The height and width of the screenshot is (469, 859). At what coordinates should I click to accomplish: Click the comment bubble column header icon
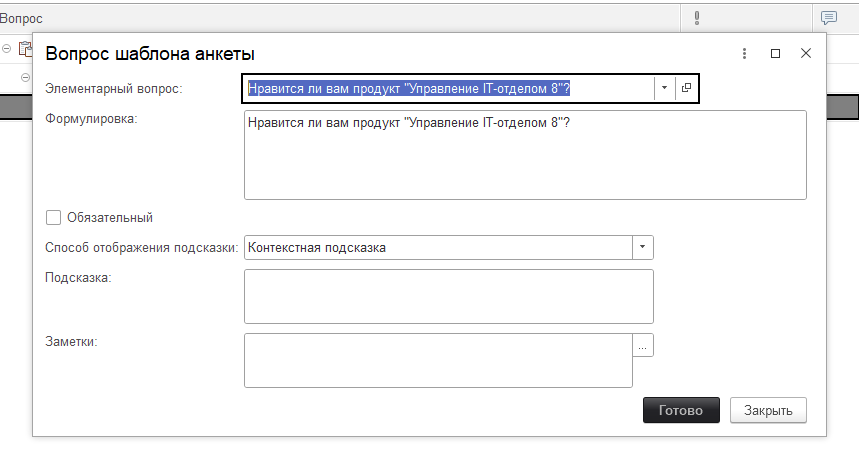828,18
